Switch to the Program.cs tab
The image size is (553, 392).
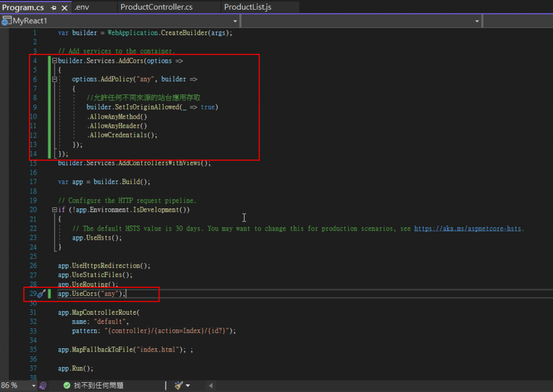[23, 8]
